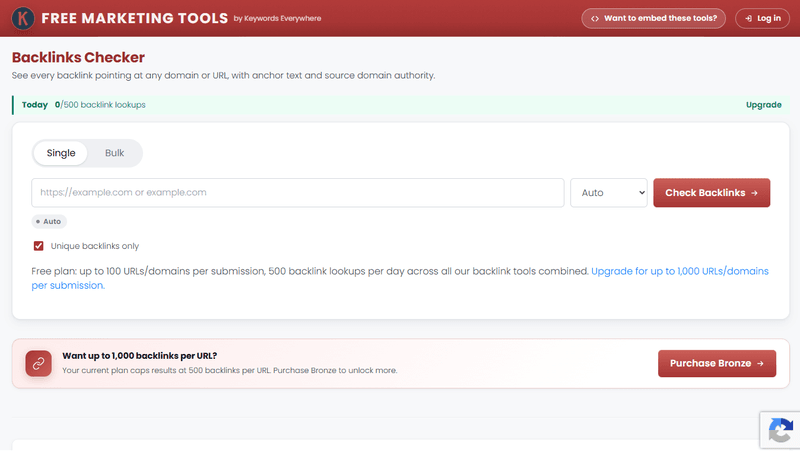Click the arrow inside Check Backlinks
Viewport: 800px width, 455px height.
(755, 193)
